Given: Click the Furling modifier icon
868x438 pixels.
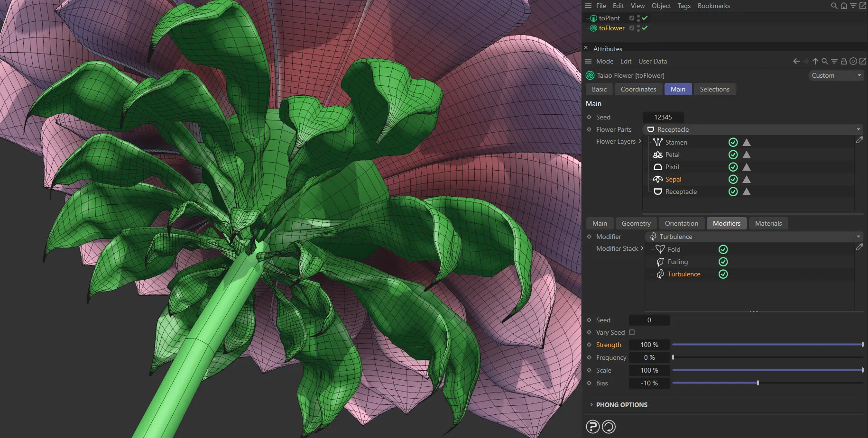Looking at the screenshot, I should (x=660, y=262).
